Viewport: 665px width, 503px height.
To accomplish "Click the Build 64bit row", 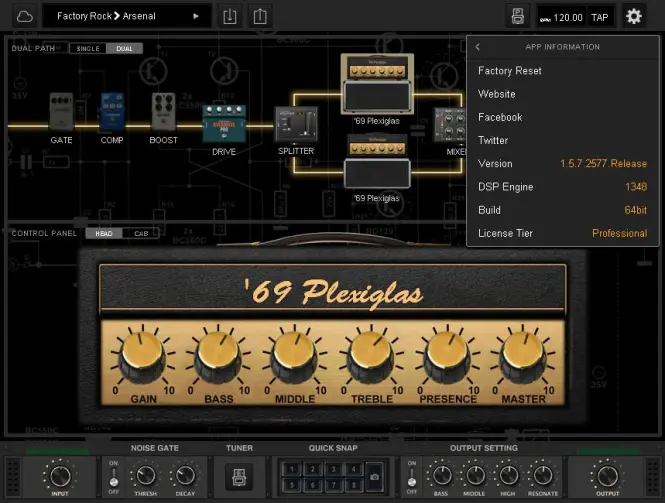I will tap(562, 210).
